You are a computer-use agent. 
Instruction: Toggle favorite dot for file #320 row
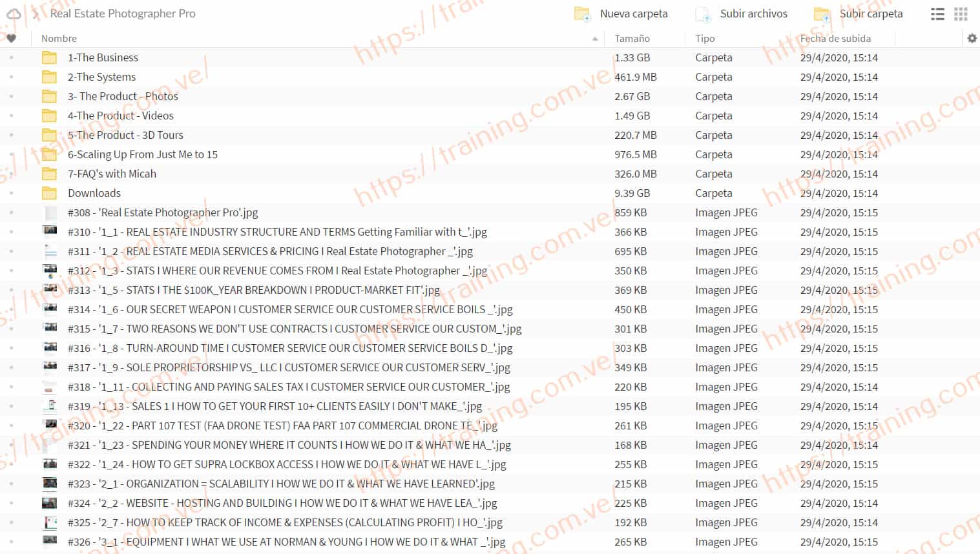(x=12, y=426)
